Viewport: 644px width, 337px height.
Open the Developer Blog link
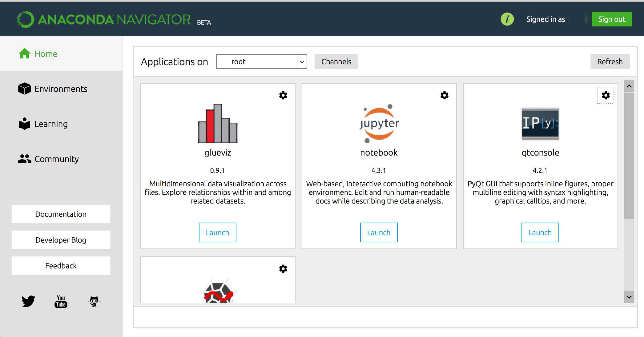point(61,240)
